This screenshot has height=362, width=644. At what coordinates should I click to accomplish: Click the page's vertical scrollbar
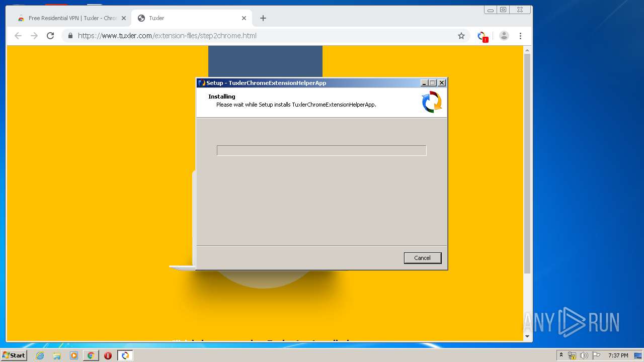tap(527, 163)
